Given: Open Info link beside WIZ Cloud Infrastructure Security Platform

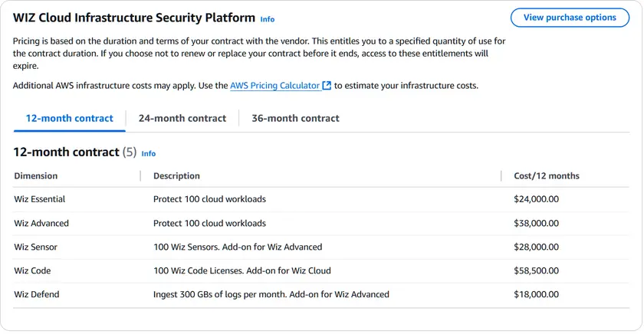Looking at the screenshot, I should [268, 19].
